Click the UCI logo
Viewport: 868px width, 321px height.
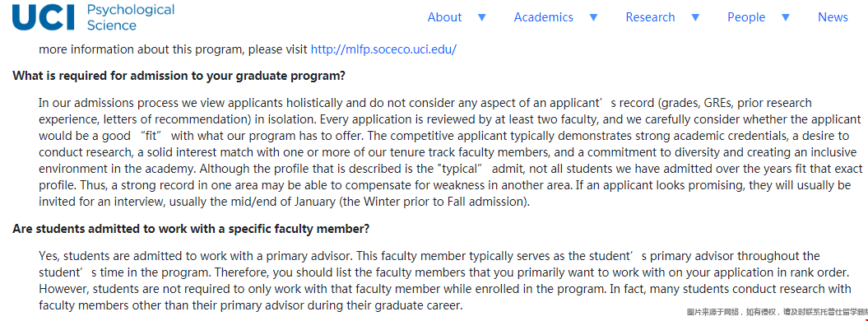pyautogui.click(x=43, y=17)
